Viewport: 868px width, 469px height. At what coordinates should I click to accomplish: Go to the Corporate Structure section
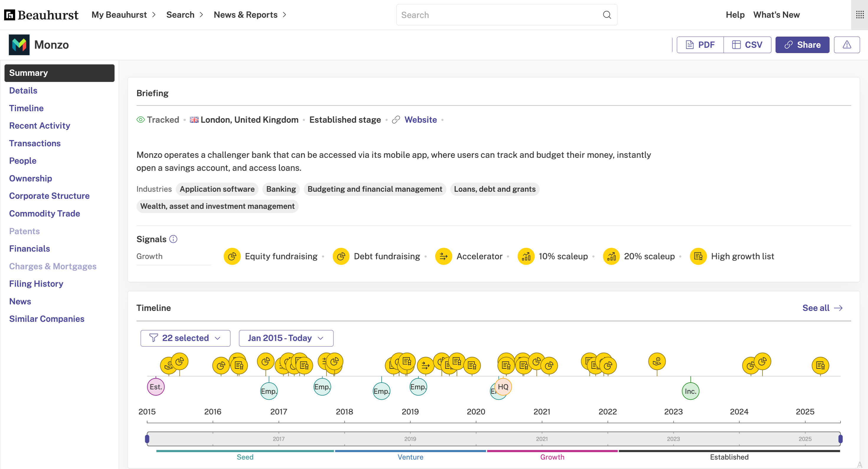tap(49, 196)
